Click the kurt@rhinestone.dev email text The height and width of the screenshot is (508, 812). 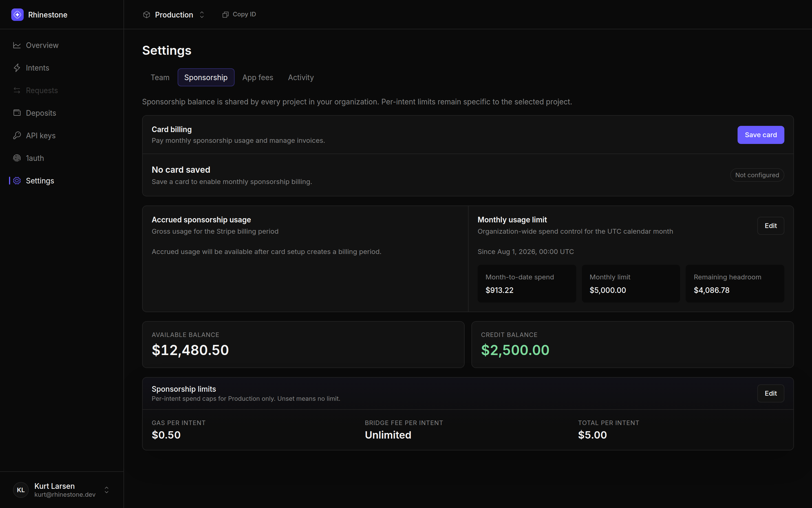pos(65,494)
